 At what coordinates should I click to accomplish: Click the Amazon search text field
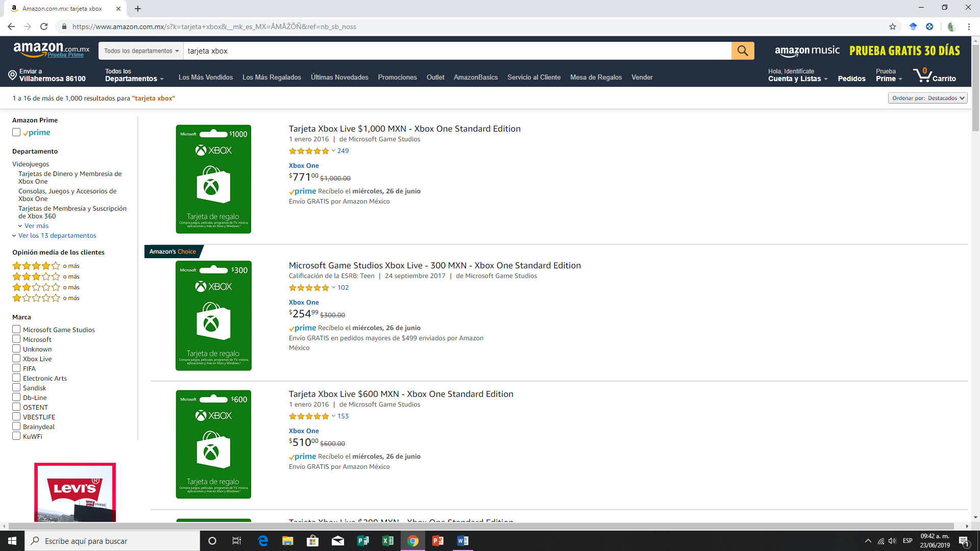click(457, 51)
